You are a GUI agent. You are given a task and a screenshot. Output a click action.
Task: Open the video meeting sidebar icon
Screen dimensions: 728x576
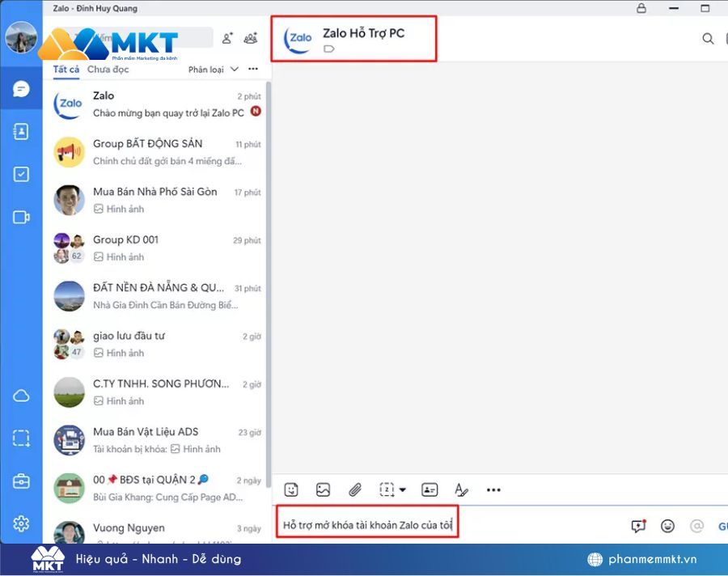click(21, 217)
